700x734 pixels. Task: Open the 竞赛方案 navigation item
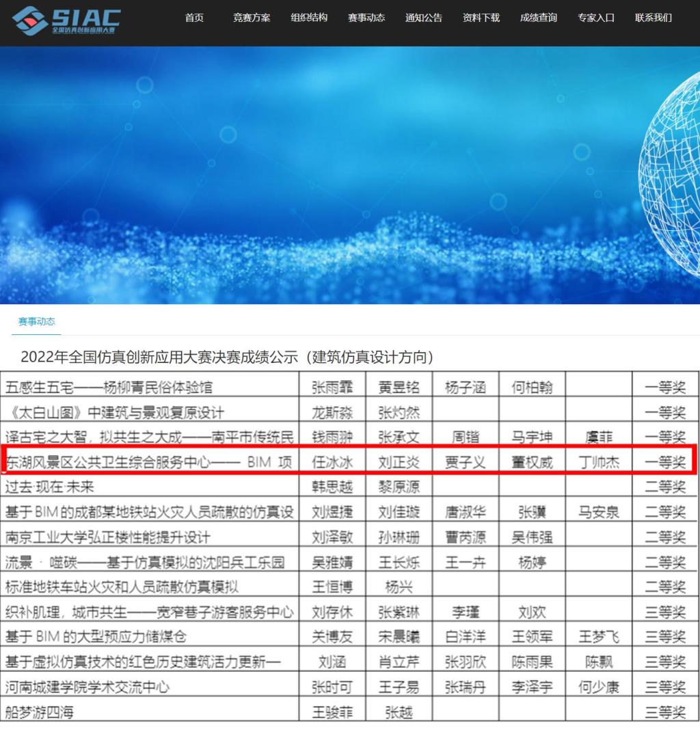click(x=251, y=18)
